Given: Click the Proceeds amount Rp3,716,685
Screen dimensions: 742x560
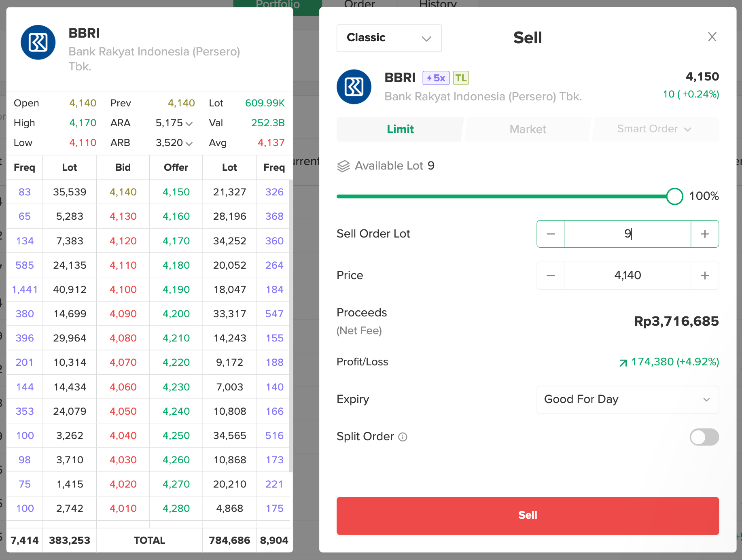Looking at the screenshot, I should pos(676,321).
